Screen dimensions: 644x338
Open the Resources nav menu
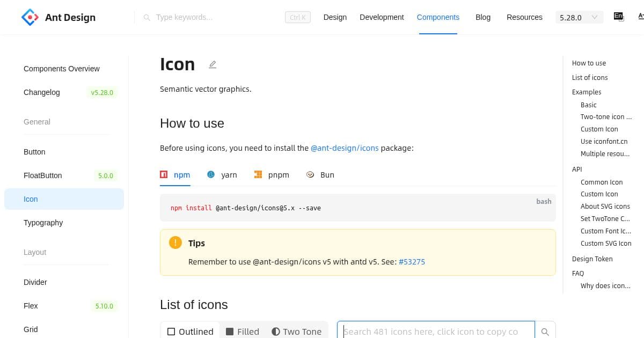click(524, 17)
